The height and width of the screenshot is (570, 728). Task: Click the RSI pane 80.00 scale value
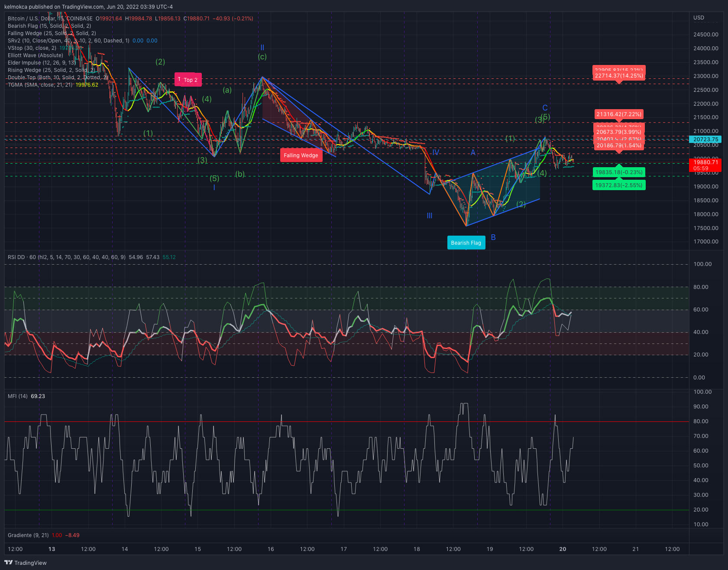click(x=701, y=287)
